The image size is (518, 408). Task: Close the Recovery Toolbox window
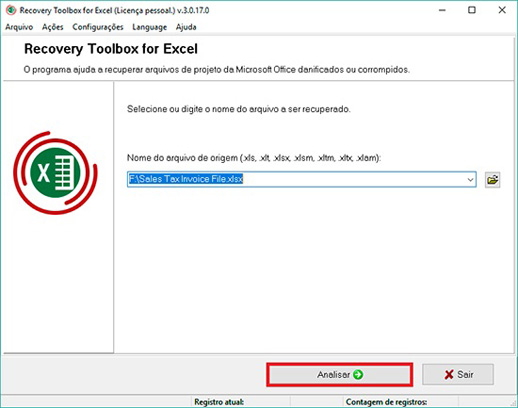click(502, 10)
